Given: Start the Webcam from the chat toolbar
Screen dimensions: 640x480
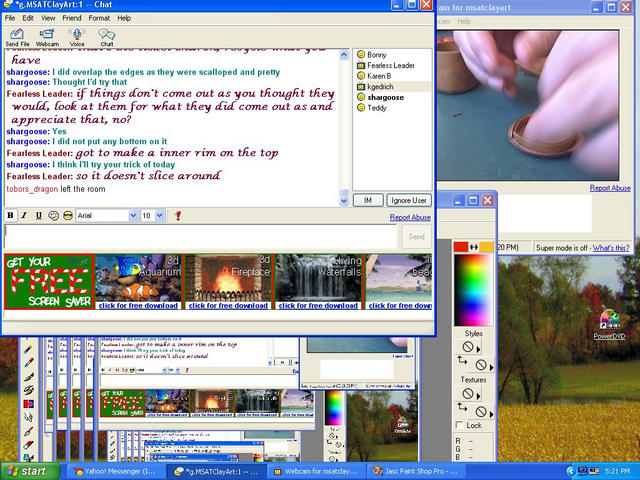Looking at the screenshot, I should (47, 37).
